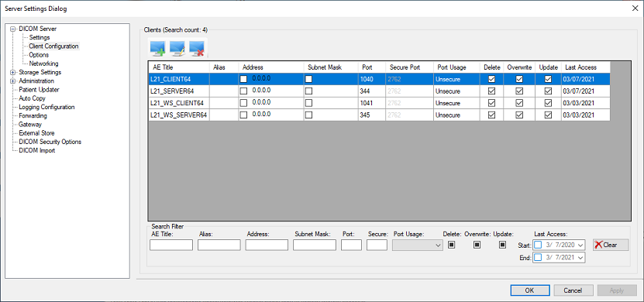
Task: Open Settings under DICOM Server
Action: (40, 38)
